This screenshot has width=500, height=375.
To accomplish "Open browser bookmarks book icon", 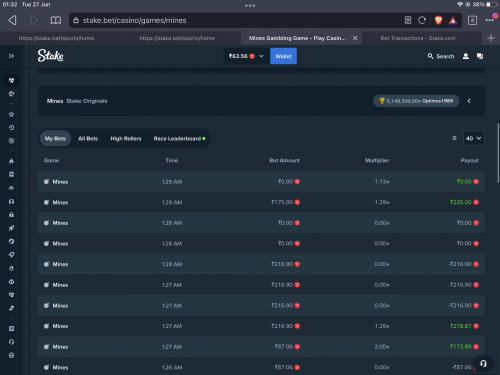I will click(x=56, y=20).
